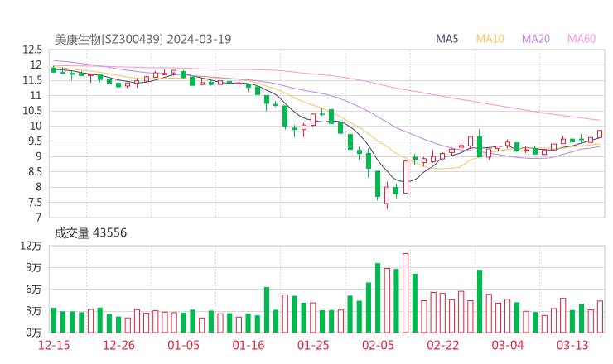Screen dimensions: 613x364
Task: Click the 3万 volume axis value
Action: 33,311
